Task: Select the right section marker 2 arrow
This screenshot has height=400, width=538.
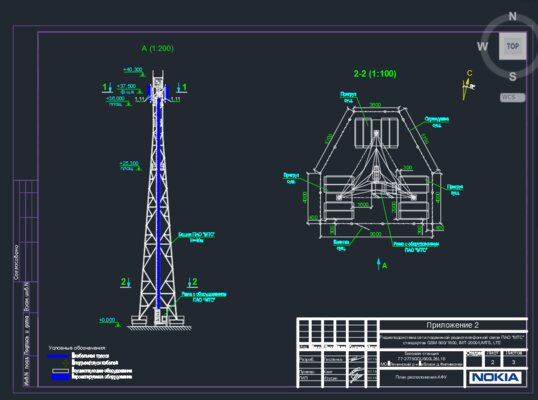Action: [192, 282]
